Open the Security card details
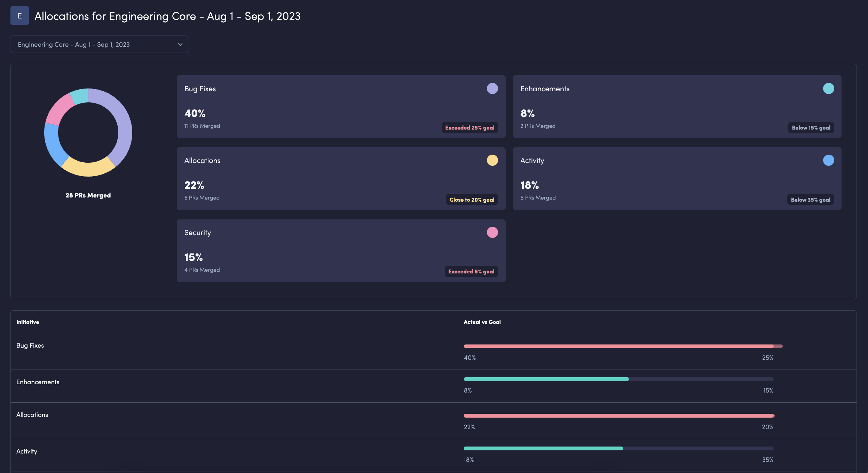The height and width of the screenshot is (473, 868). [340, 251]
